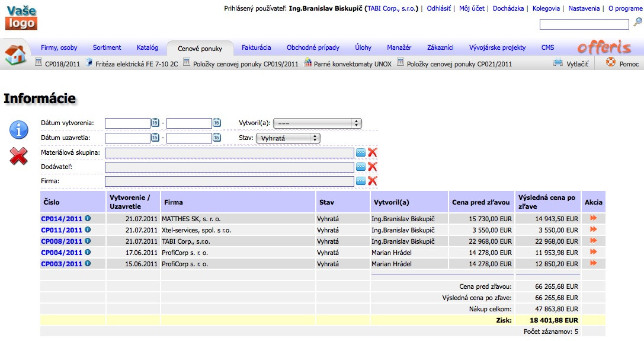The image size is (644, 341).
Task: Click the Firma input field
Action: point(229,181)
